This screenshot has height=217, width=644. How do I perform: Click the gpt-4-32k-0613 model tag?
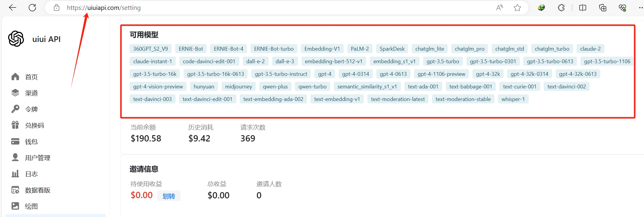578,74
